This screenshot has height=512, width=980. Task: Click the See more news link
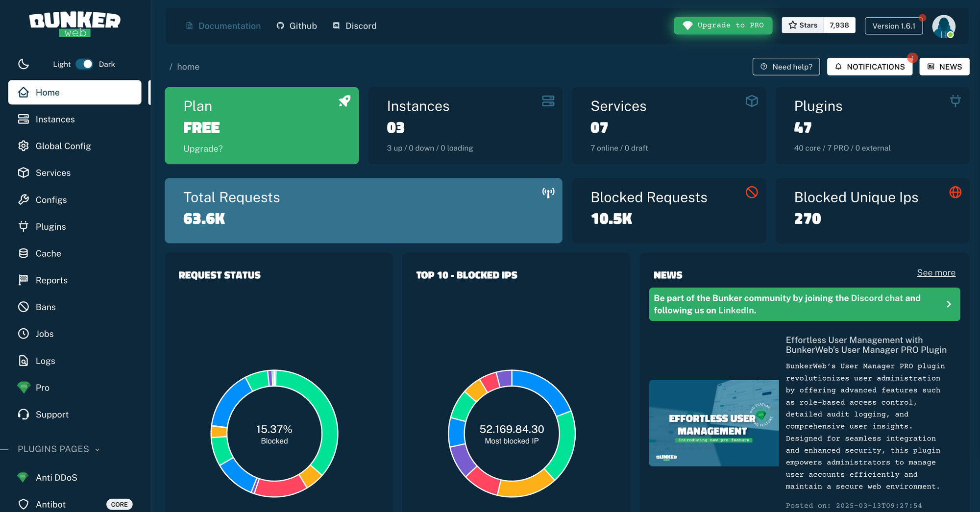936,273
